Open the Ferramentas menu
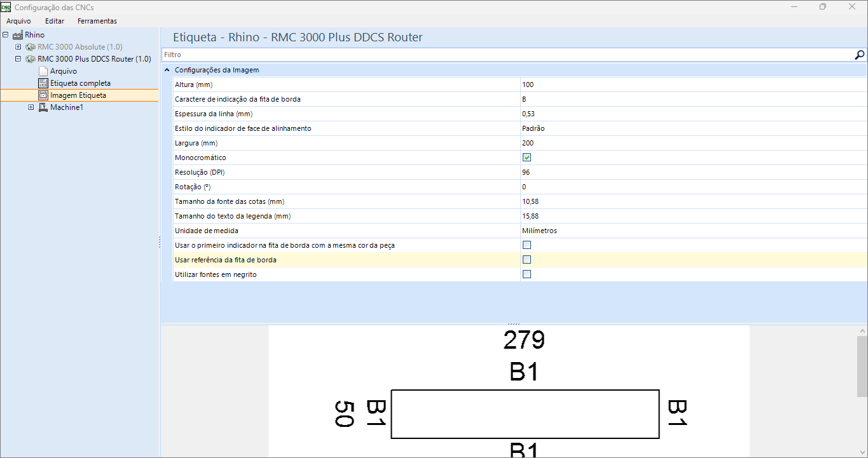 pos(97,21)
